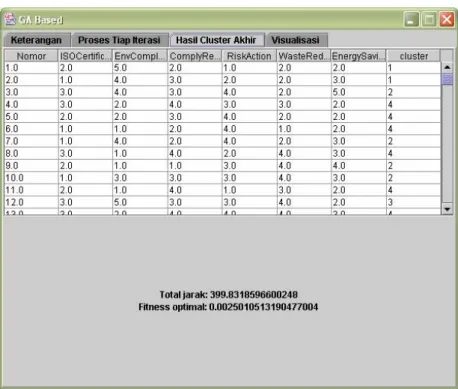Click EnvCompl value 5.0 in row 1.0
Viewport: 458px width, 389px height.
tap(140, 68)
